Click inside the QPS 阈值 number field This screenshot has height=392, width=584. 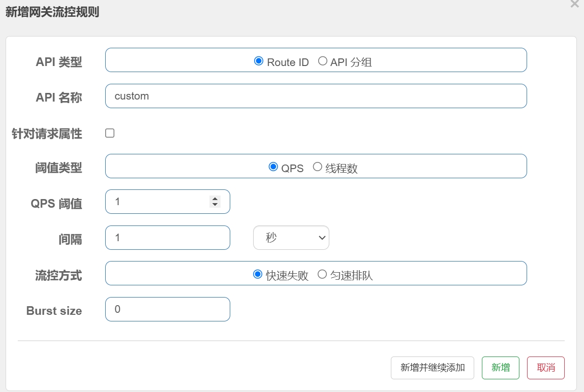pos(158,202)
